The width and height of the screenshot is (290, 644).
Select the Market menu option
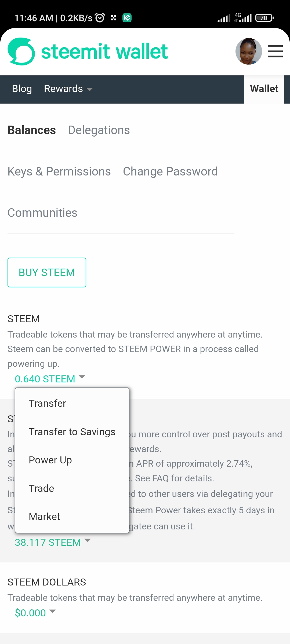click(44, 517)
